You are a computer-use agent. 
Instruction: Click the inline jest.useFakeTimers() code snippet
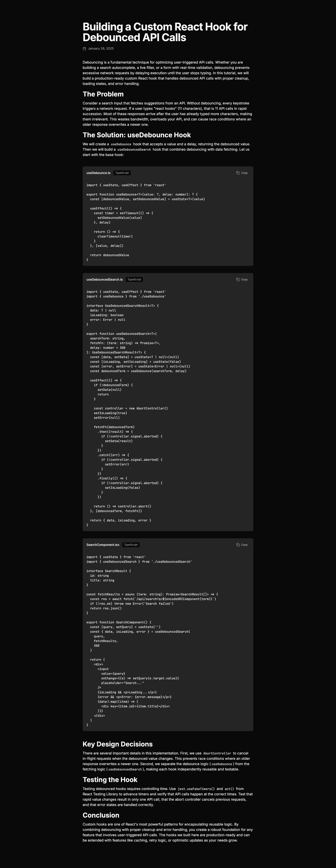click(196, 789)
